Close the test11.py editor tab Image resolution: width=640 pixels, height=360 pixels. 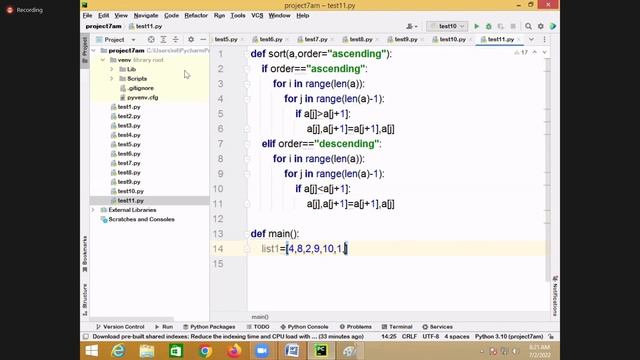tap(519, 40)
